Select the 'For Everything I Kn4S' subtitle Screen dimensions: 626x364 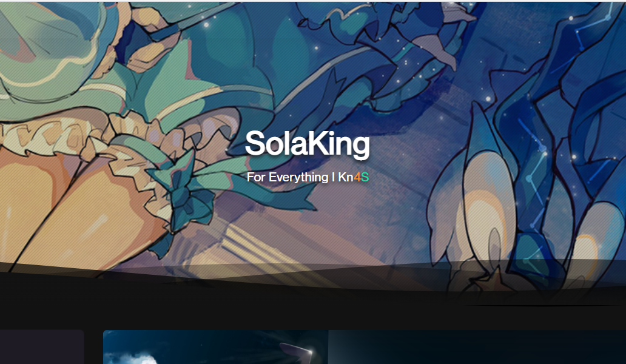(308, 177)
